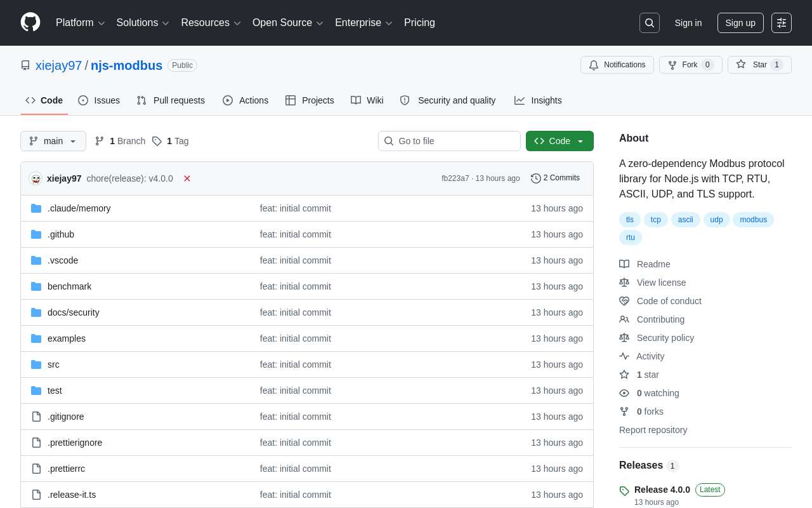Viewport: 812px width, 508px height.
Task: Open the GitHub homepage logo
Action: click(30, 22)
